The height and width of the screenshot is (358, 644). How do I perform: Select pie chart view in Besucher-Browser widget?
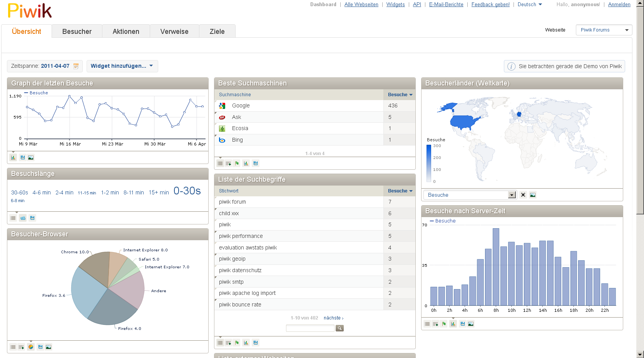tap(31, 347)
